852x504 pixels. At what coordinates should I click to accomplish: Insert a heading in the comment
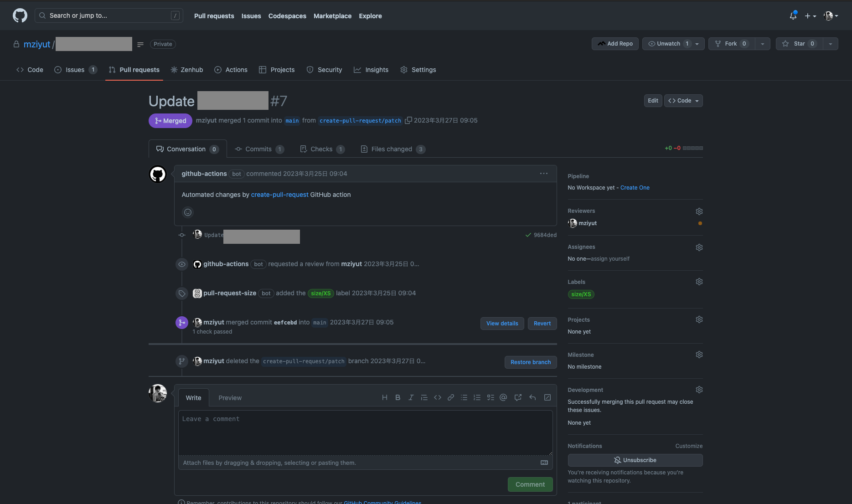click(x=385, y=397)
